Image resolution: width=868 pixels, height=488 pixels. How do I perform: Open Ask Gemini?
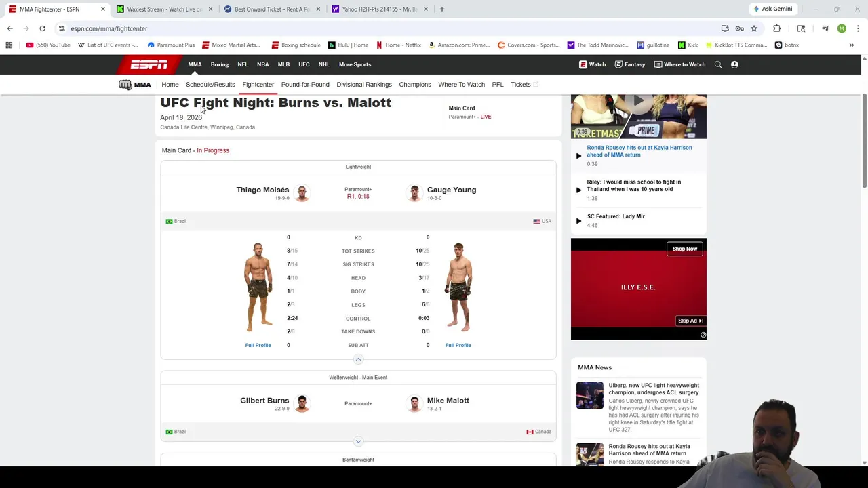pos(772,9)
